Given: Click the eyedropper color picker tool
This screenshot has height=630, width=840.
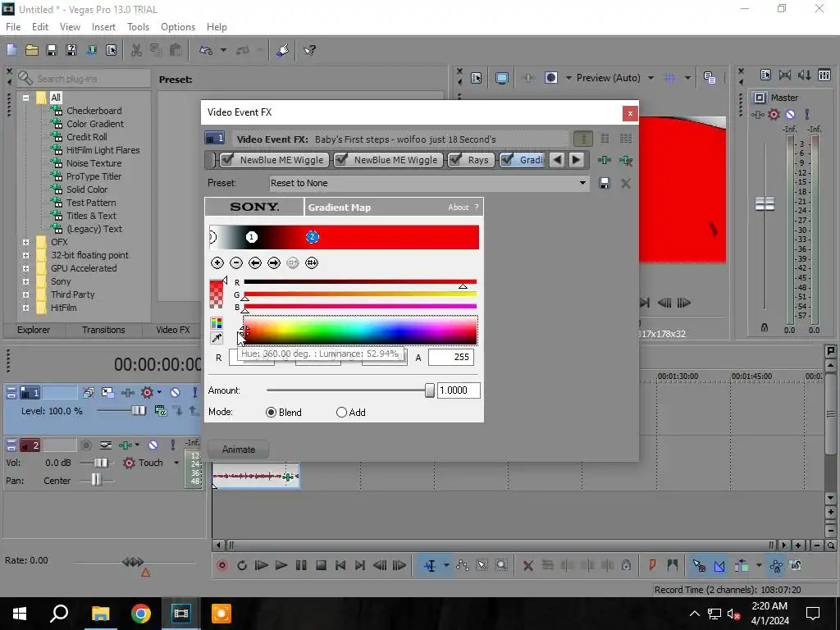Looking at the screenshot, I should point(217,338).
